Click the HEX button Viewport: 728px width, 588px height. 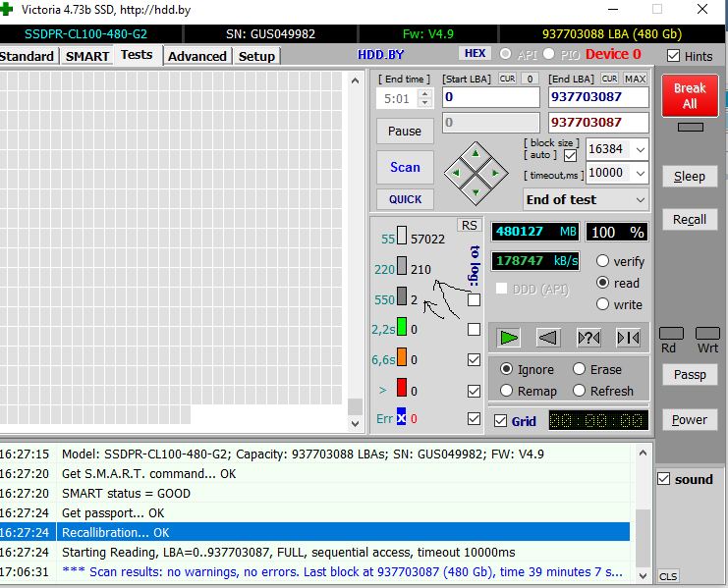tap(475, 53)
